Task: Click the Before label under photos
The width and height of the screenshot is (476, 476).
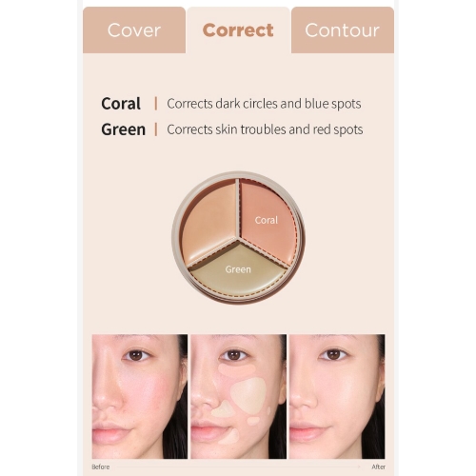Action: coord(101,466)
